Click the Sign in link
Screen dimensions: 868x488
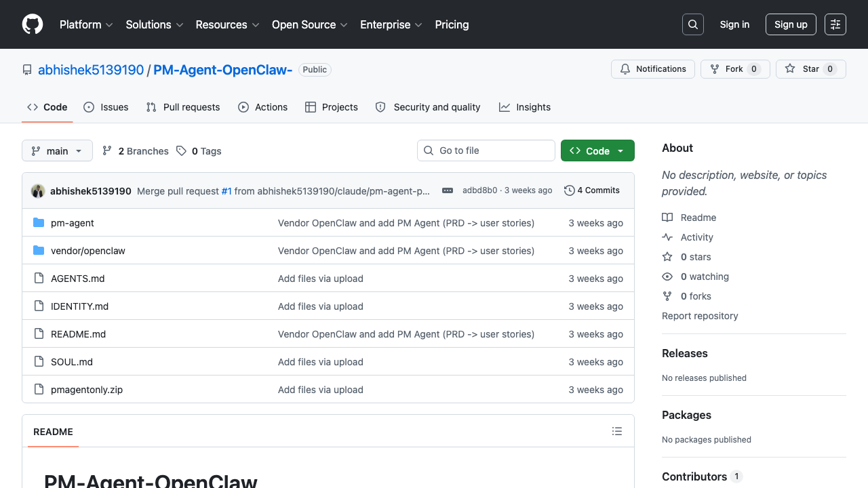pyautogui.click(x=734, y=24)
